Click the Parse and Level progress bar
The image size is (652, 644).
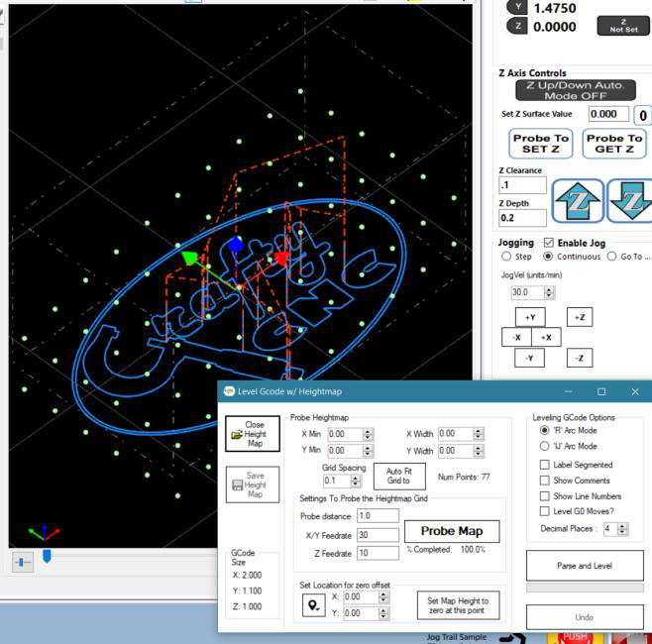point(585,588)
